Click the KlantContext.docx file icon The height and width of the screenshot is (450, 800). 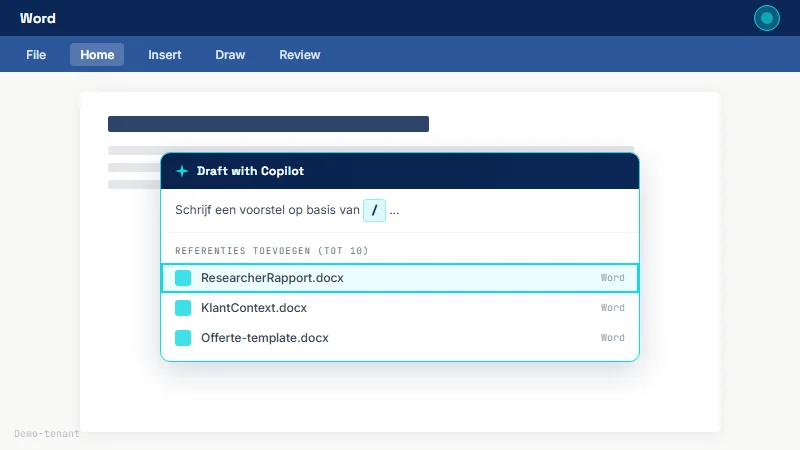coord(183,308)
